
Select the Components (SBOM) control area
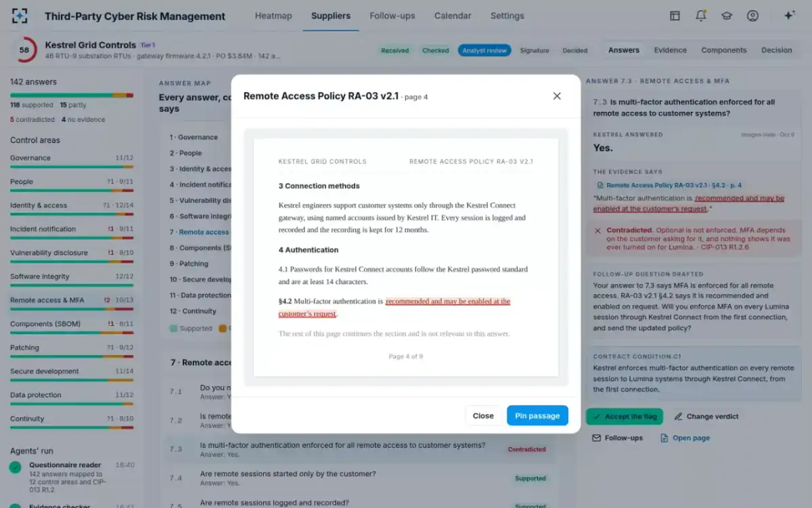(x=72, y=326)
